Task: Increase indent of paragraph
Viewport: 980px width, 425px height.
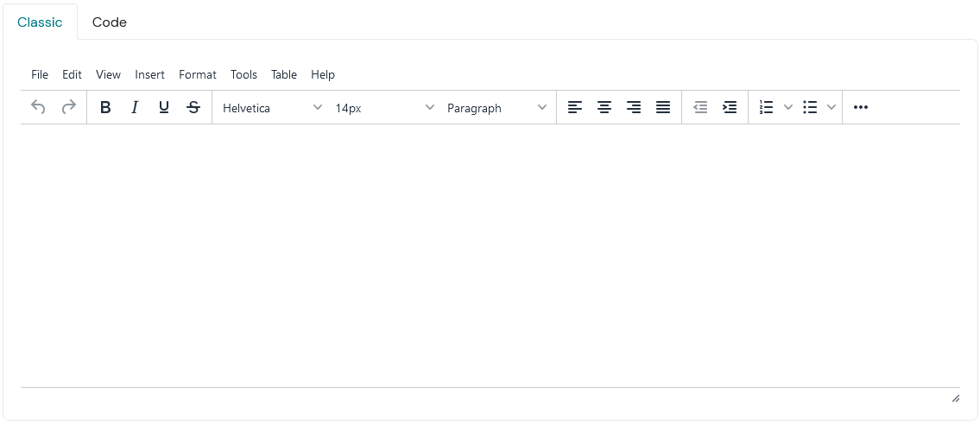Action: pyautogui.click(x=730, y=107)
